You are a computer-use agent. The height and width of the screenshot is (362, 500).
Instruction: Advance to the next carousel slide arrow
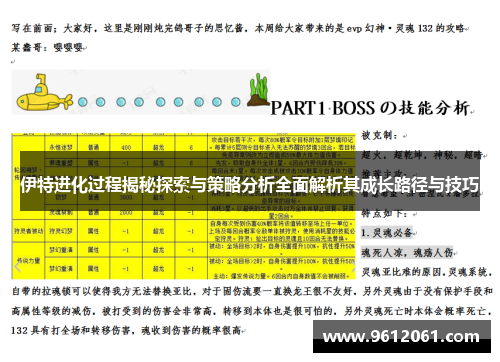click(354, 267)
